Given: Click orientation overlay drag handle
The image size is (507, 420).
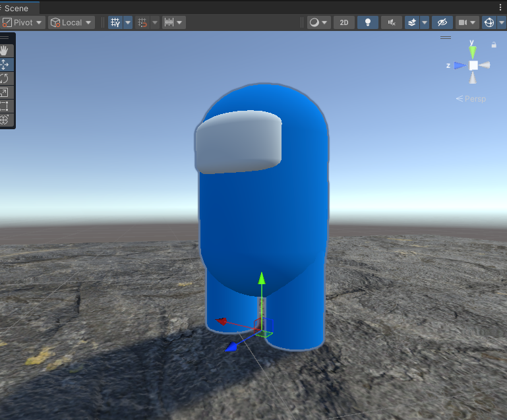Looking at the screenshot, I should click(446, 38).
